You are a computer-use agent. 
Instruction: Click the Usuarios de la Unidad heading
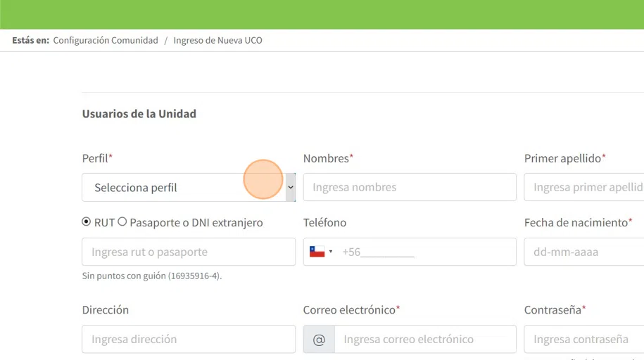click(139, 114)
